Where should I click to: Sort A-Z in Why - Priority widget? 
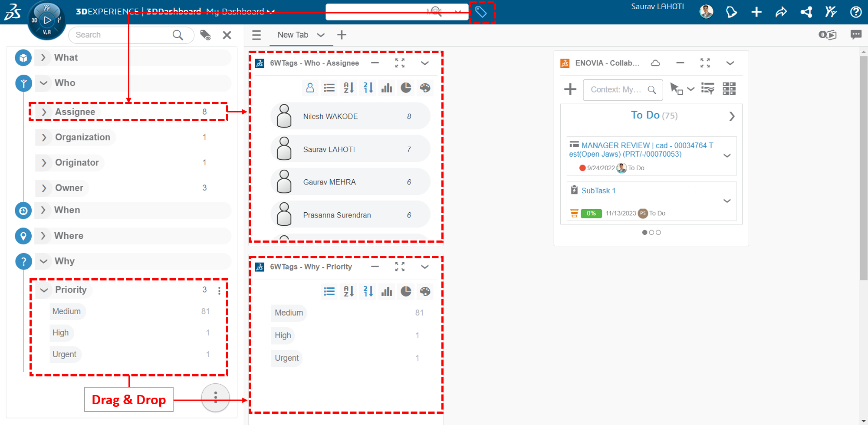pyautogui.click(x=349, y=291)
